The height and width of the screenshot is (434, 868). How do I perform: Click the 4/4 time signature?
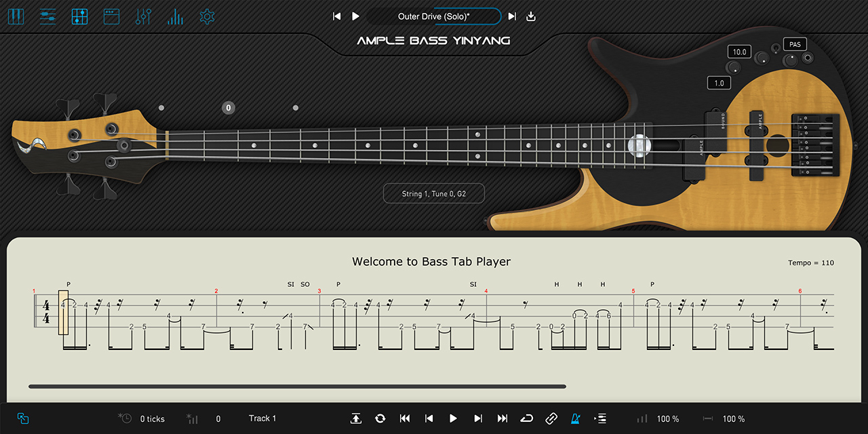46,312
